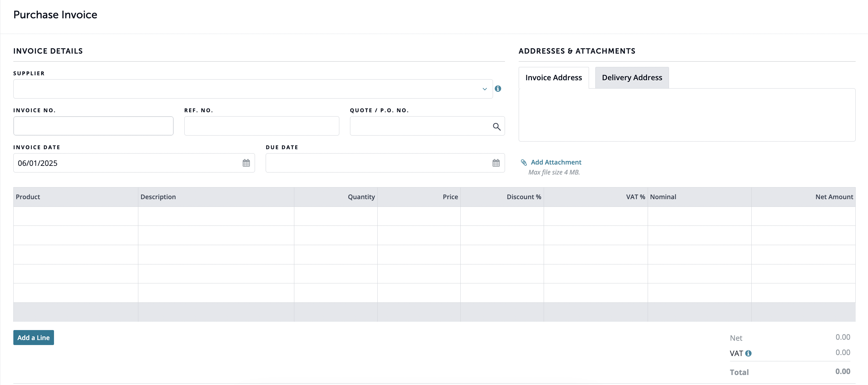Image resolution: width=868 pixels, height=385 pixels.
Task: Click the Quantity column header
Action: 336,197
